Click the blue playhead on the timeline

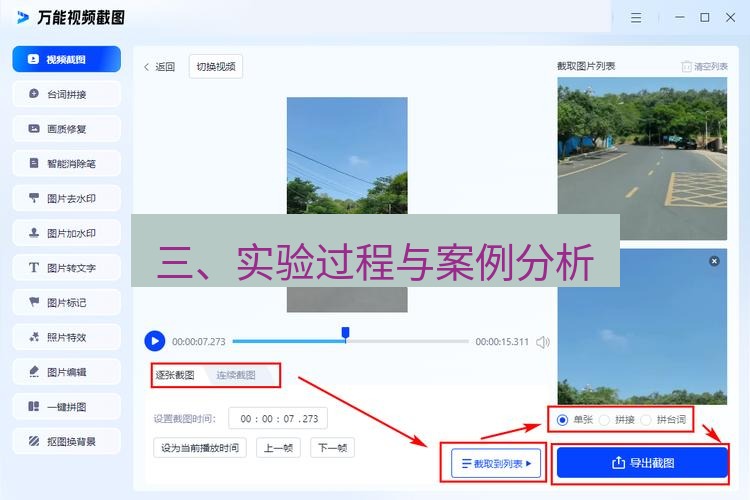[x=345, y=333]
